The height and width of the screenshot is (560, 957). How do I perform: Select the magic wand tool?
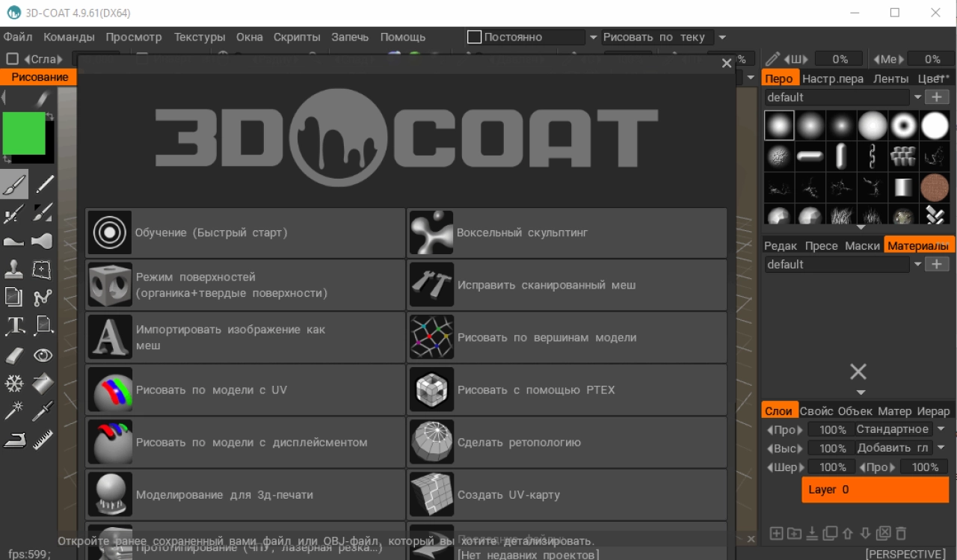pos(14,411)
